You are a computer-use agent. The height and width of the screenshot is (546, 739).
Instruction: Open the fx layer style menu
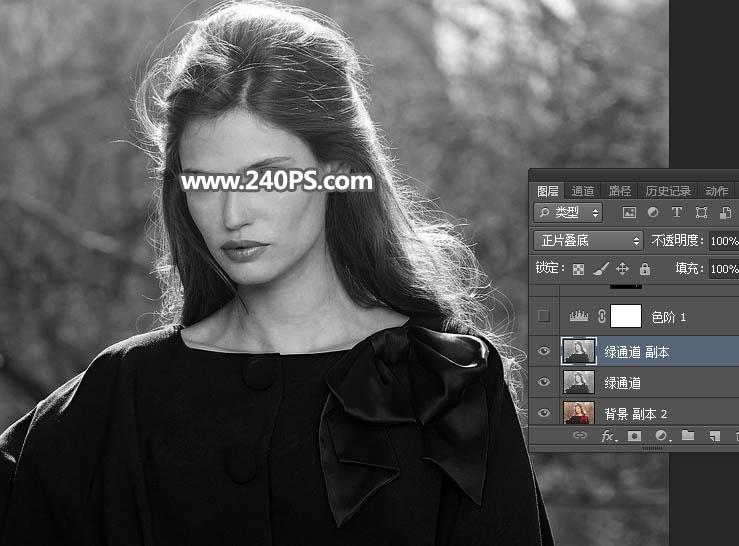coord(607,436)
